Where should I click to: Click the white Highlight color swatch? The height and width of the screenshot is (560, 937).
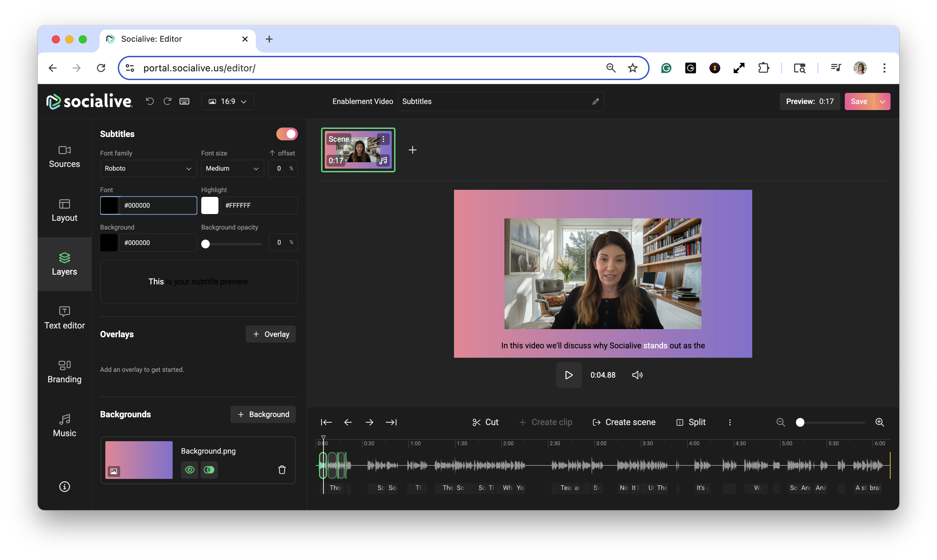210,205
